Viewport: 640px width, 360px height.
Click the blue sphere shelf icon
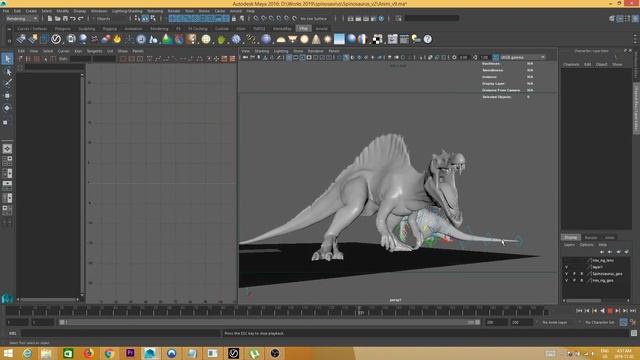(x=351, y=39)
